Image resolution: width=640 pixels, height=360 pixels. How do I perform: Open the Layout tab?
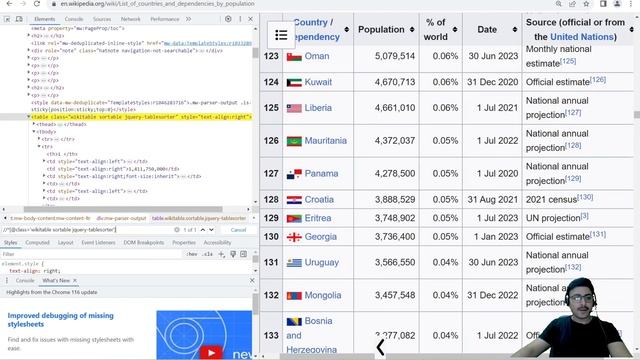point(65,242)
